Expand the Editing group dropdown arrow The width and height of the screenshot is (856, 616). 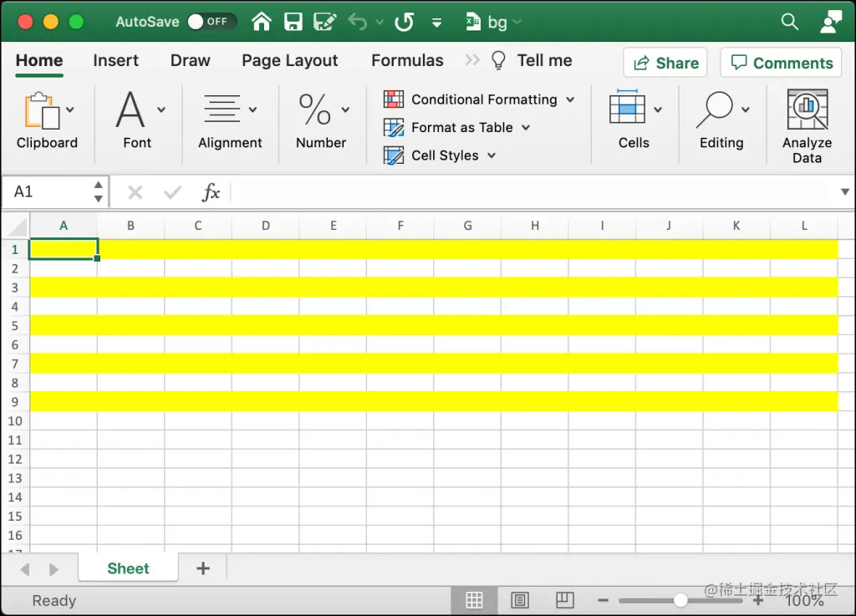point(745,109)
